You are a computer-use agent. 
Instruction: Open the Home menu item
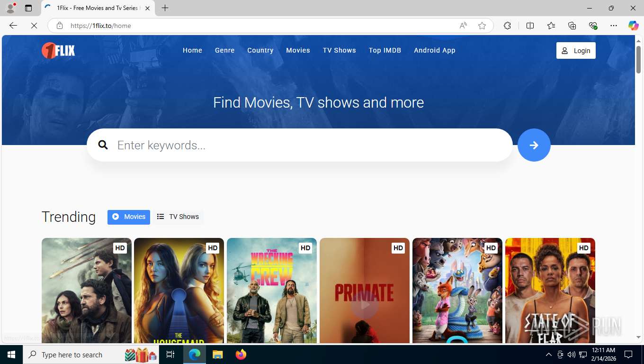(192, 50)
